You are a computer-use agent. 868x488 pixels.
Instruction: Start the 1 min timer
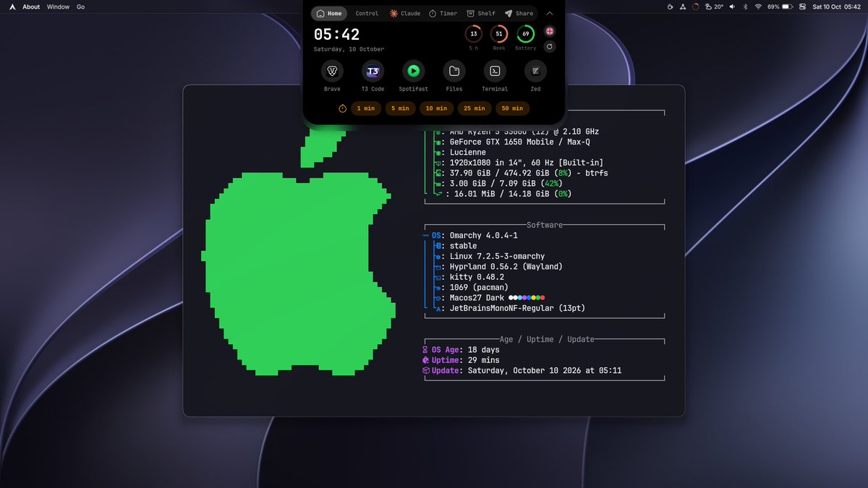[366, 108]
